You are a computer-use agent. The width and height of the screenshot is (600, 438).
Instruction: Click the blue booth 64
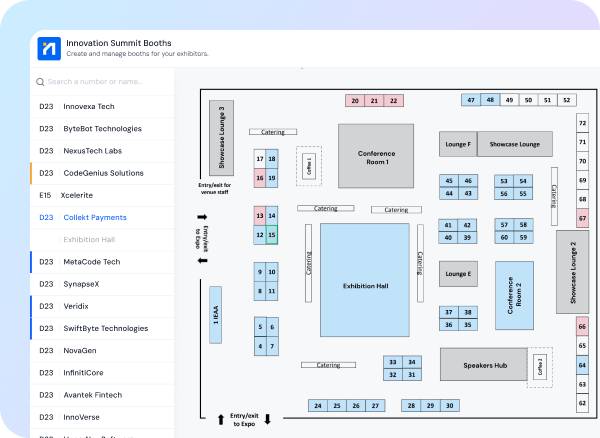point(582,365)
